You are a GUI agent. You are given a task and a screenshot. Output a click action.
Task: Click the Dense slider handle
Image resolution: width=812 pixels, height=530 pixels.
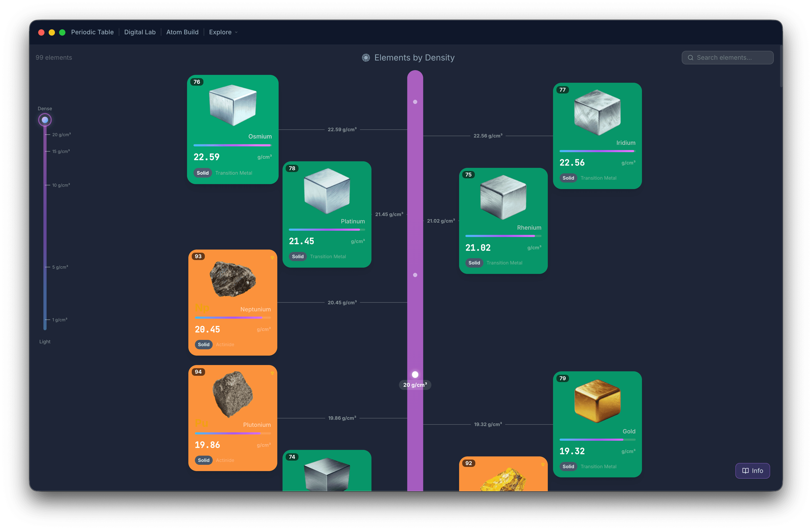pyautogui.click(x=45, y=120)
